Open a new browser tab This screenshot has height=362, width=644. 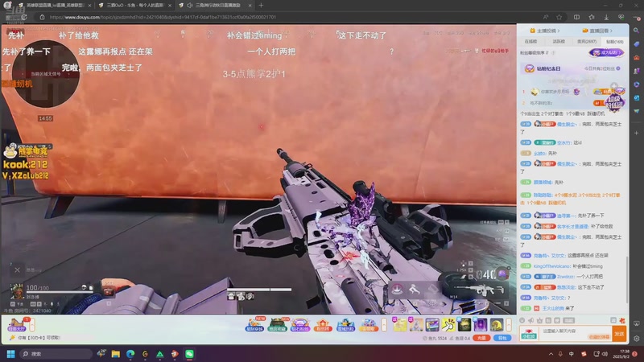[x=261, y=6]
